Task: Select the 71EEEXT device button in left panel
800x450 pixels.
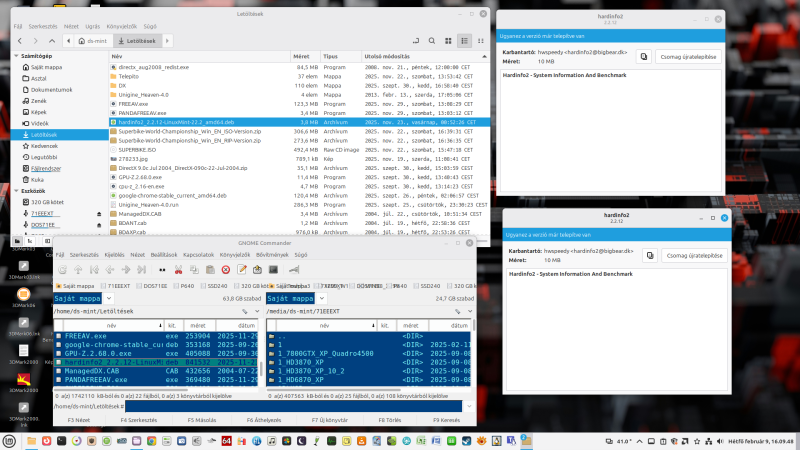Action: (x=115, y=286)
